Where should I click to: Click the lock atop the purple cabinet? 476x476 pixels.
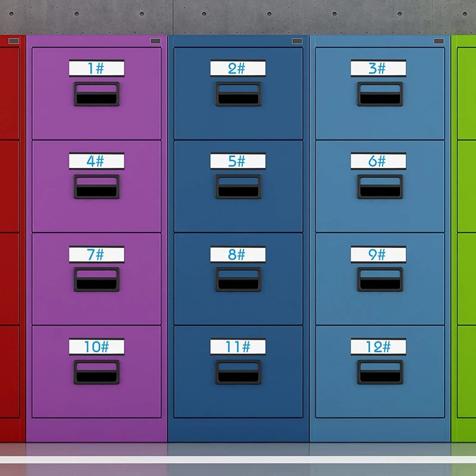pos(155,41)
